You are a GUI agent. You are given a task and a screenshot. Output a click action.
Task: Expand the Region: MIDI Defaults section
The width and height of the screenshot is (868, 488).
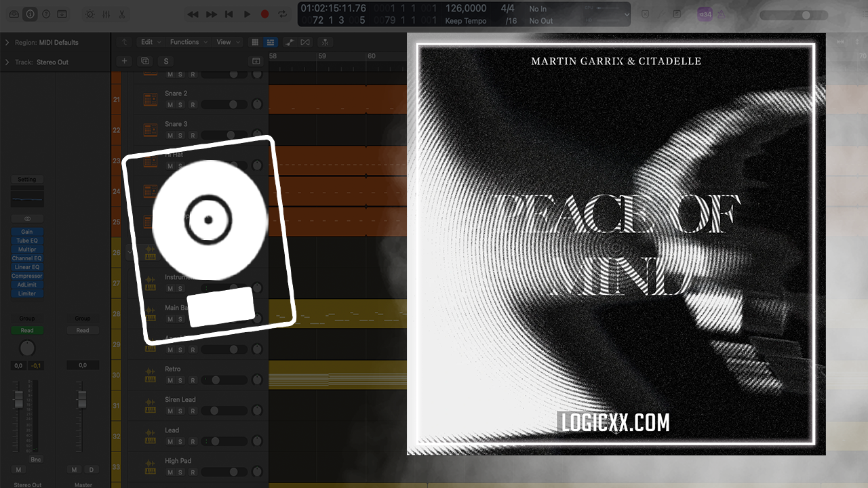pos(7,43)
